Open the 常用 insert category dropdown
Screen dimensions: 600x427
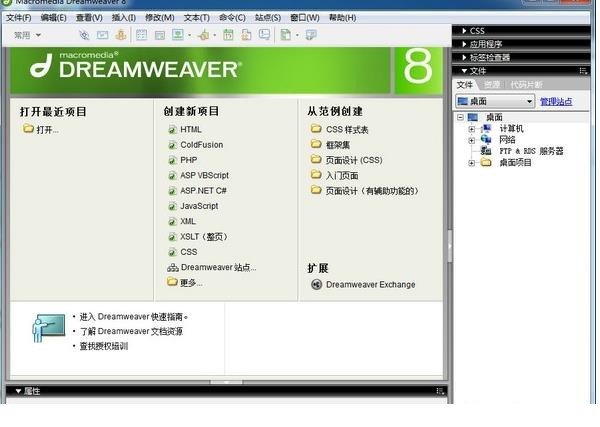click(28, 35)
